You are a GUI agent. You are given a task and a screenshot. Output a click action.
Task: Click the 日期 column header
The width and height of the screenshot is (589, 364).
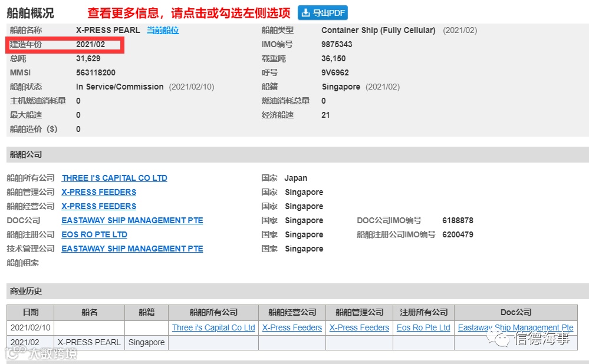tap(31, 312)
